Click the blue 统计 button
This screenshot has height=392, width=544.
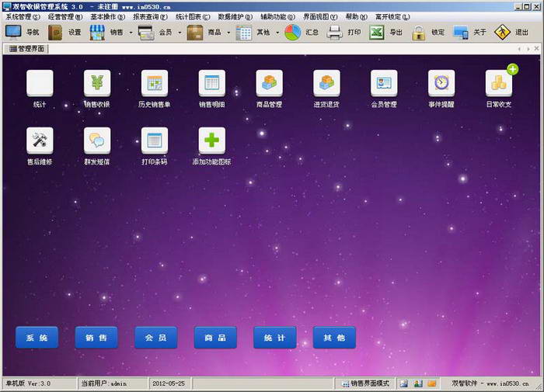pyautogui.click(x=275, y=337)
